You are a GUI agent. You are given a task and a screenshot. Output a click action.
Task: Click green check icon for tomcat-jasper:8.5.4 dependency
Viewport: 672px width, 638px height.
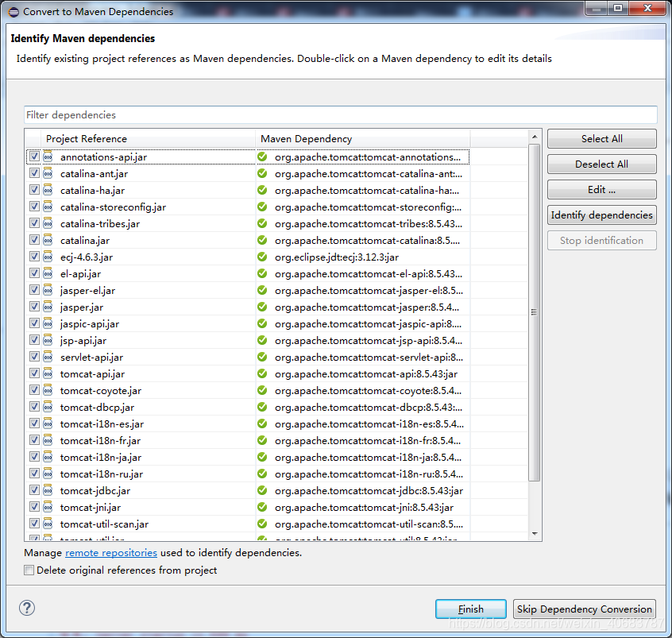pos(262,307)
